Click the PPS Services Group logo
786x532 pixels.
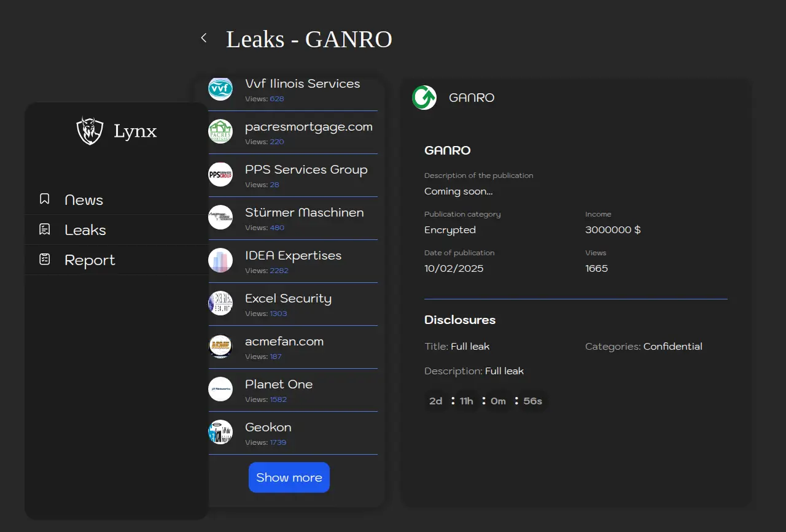pos(220,174)
